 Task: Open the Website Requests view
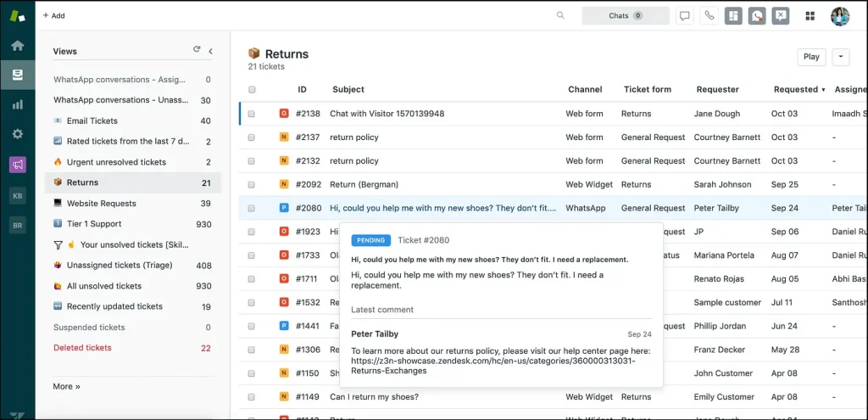pos(132,204)
